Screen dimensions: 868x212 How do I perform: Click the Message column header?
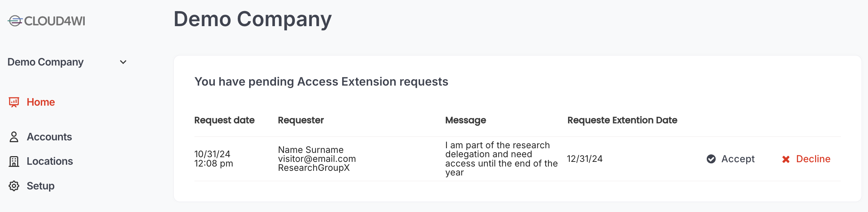click(x=465, y=120)
